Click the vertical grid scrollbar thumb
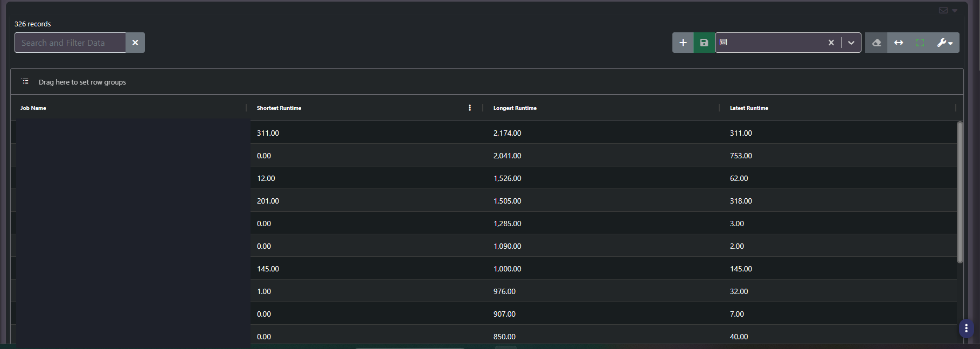The height and width of the screenshot is (349, 980). 960,192
